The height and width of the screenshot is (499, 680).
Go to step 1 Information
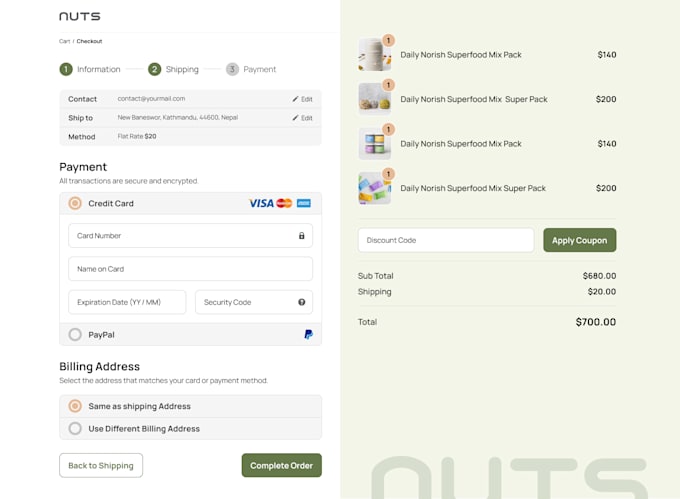pos(90,69)
